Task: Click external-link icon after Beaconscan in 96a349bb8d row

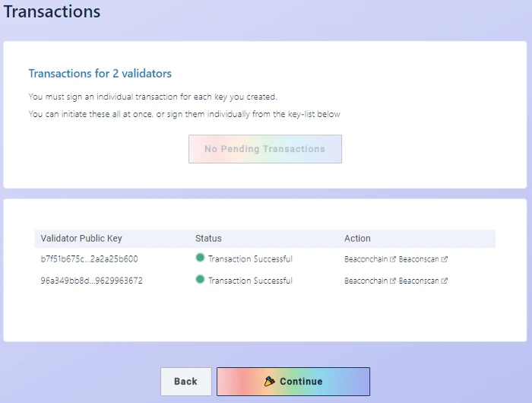Action: pyautogui.click(x=444, y=281)
